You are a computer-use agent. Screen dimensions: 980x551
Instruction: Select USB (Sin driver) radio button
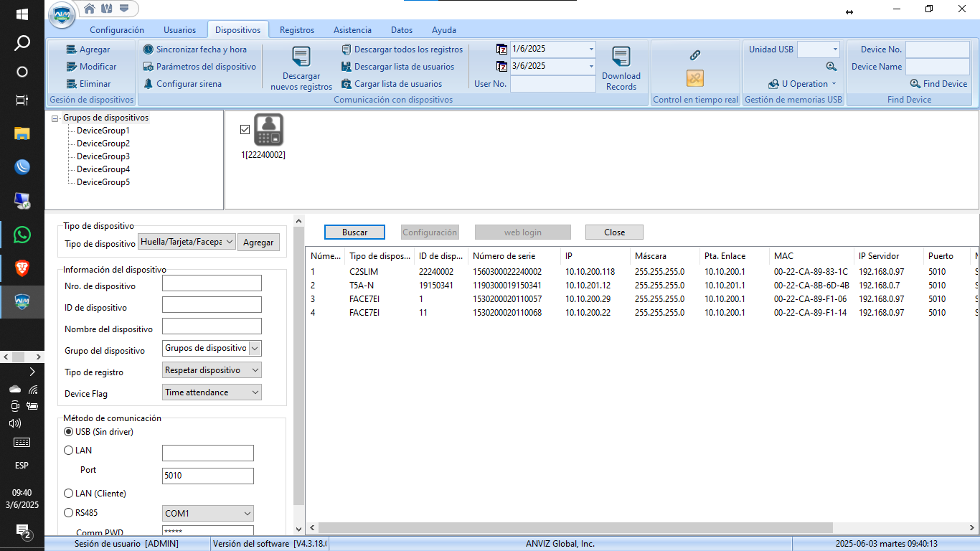point(69,432)
